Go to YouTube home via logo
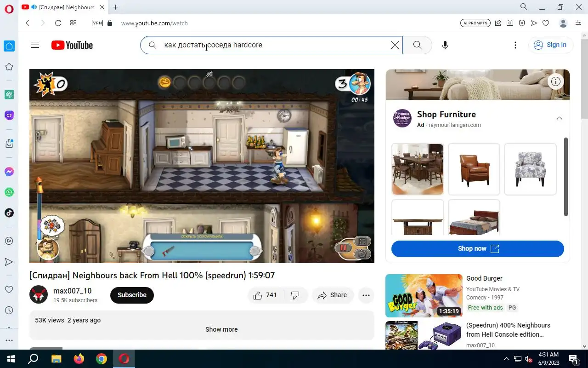This screenshot has width=588, height=368. coord(72,45)
